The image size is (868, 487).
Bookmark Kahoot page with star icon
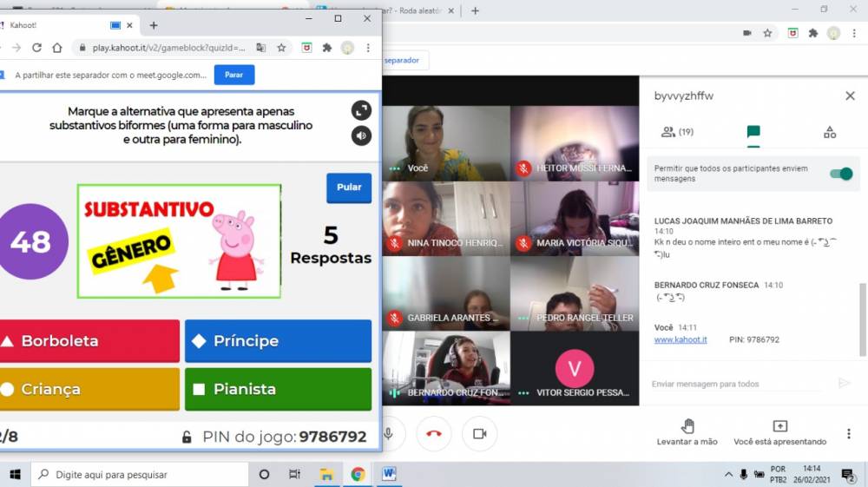tap(281, 48)
